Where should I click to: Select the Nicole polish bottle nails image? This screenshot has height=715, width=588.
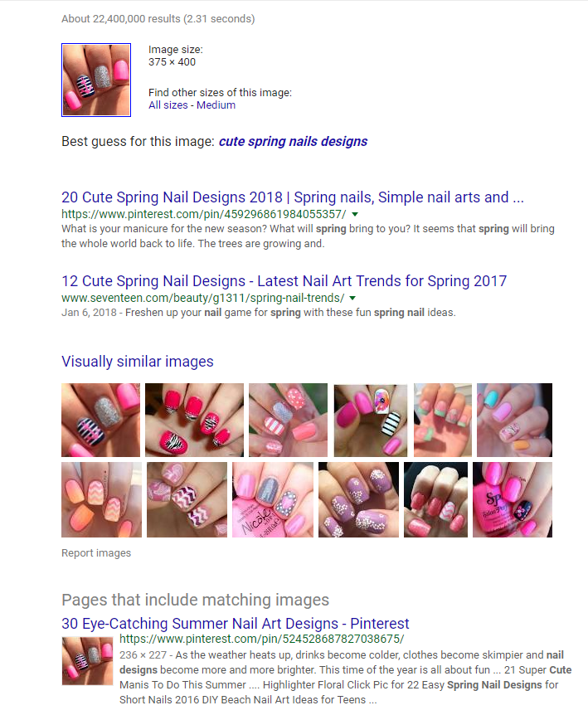pos(273,500)
